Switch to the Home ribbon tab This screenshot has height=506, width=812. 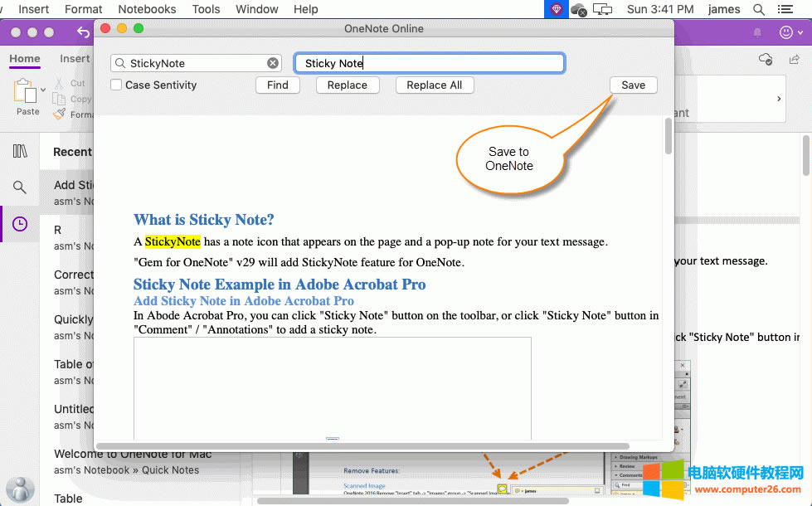click(x=25, y=59)
